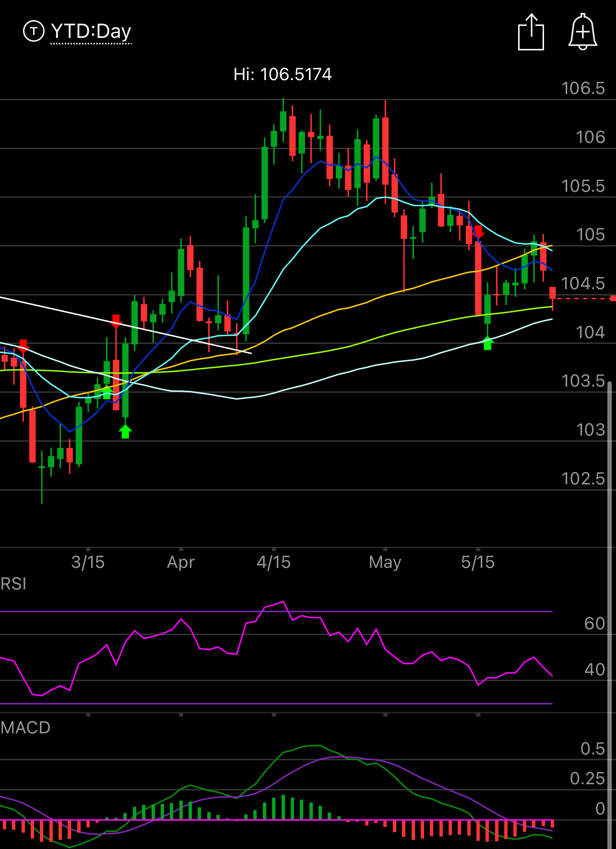This screenshot has height=849, width=616.
Task: Open the MACD indicator label
Action: tap(25, 728)
